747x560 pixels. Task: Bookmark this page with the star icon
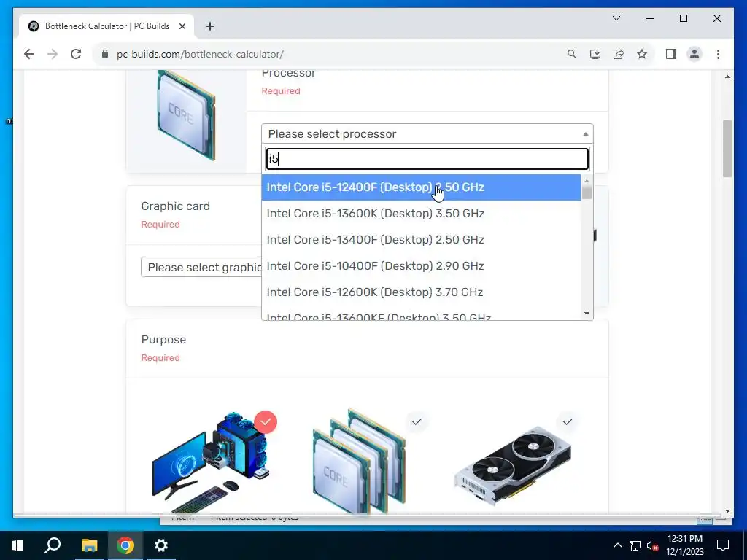(x=642, y=54)
